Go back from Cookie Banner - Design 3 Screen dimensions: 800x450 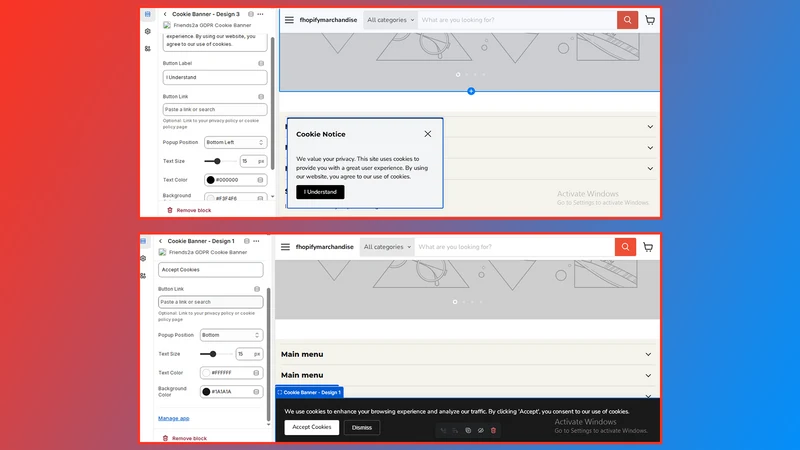(x=165, y=14)
